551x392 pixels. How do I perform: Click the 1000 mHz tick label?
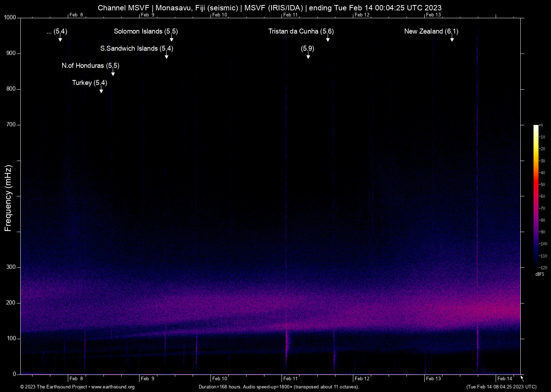coord(10,17)
